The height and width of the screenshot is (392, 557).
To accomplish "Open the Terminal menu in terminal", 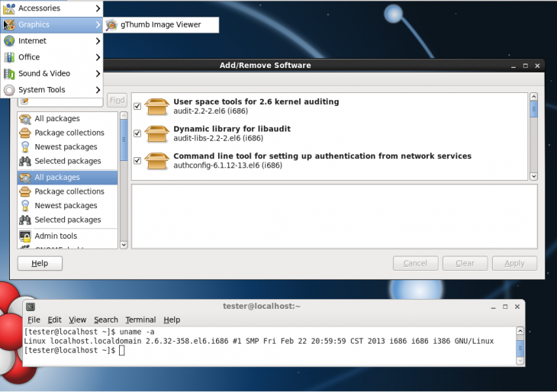I will [x=140, y=320].
